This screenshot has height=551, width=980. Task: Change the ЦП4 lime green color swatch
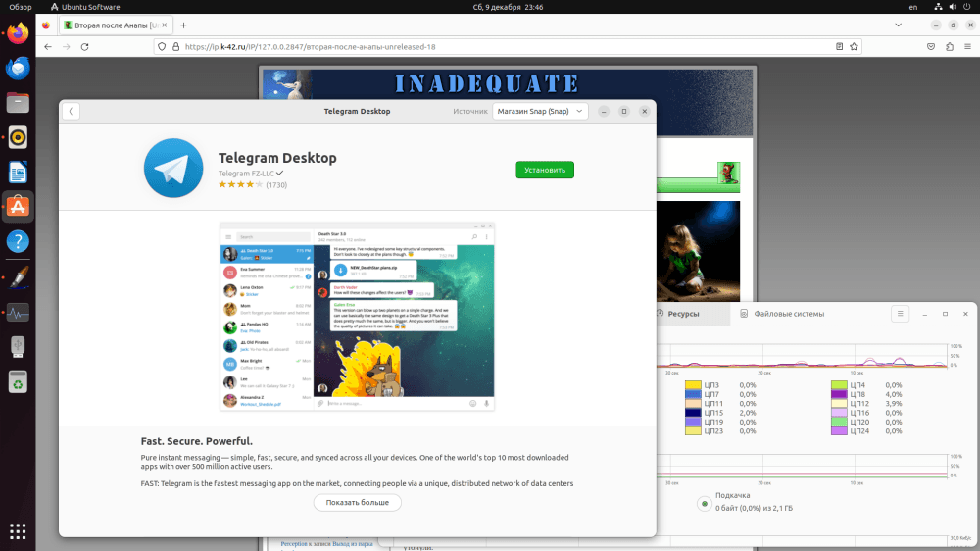click(x=840, y=385)
